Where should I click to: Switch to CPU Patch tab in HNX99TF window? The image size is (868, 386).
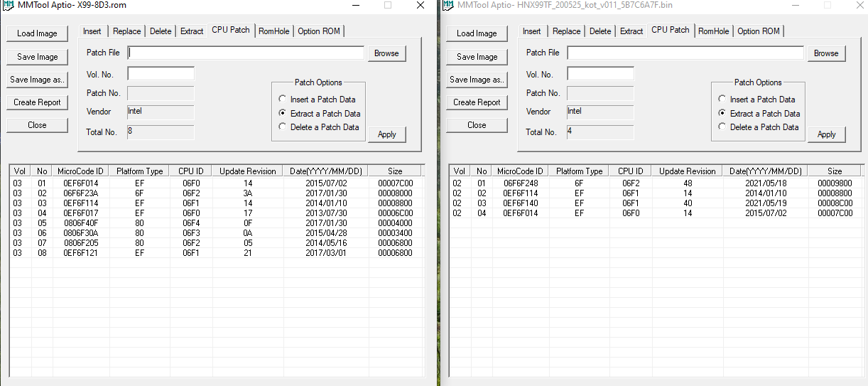pos(671,30)
